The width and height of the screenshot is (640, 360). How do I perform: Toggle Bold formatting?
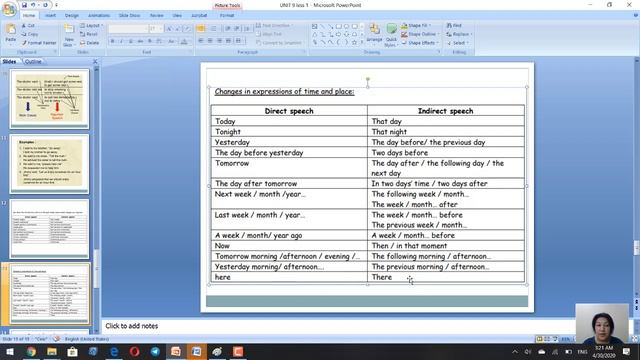point(113,41)
